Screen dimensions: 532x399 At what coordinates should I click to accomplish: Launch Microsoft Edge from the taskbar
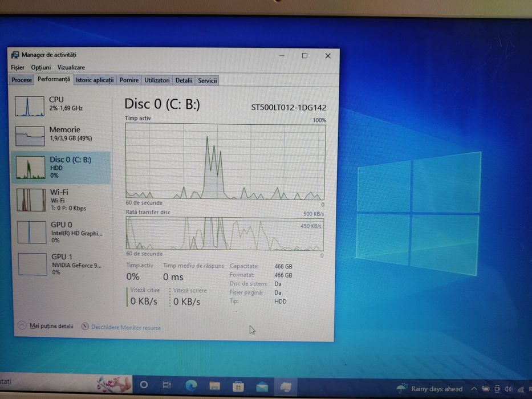tap(192, 385)
